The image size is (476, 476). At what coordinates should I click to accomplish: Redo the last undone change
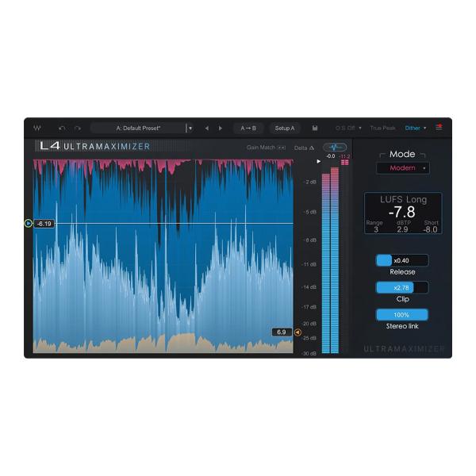point(78,129)
